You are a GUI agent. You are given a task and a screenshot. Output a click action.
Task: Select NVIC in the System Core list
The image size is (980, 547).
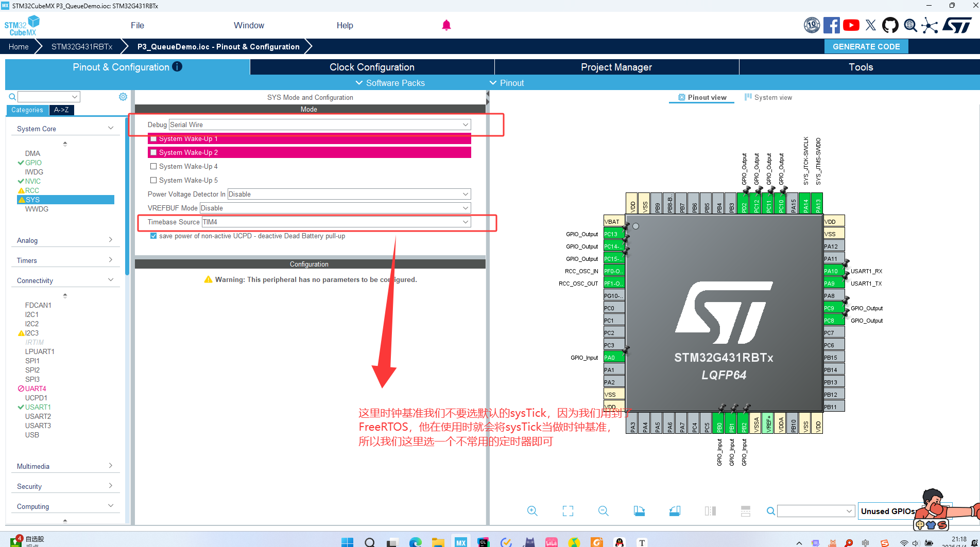tap(32, 181)
